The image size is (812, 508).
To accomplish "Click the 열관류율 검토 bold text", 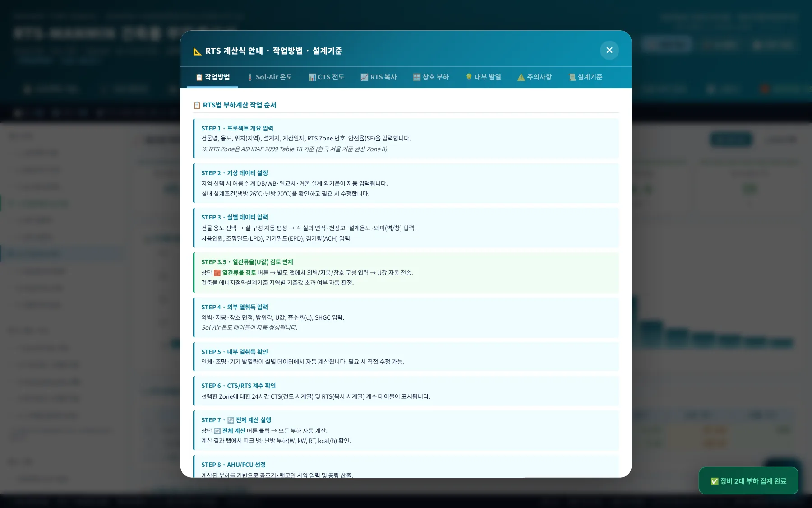I will click(239, 273).
